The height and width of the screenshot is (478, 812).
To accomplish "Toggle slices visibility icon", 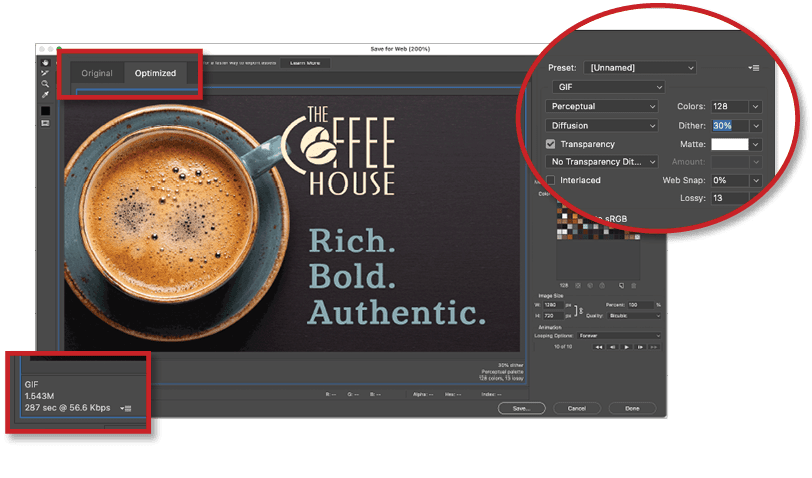I will point(46,123).
